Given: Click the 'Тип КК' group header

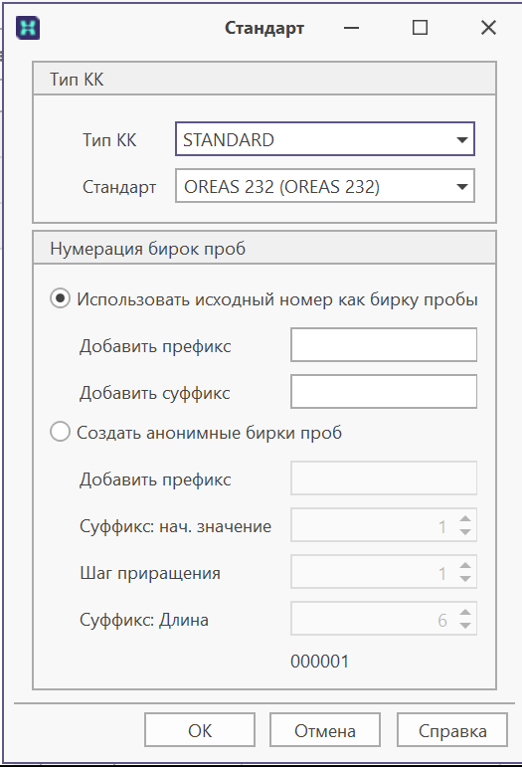Looking at the screenshot, I should (x=264, y=79).
